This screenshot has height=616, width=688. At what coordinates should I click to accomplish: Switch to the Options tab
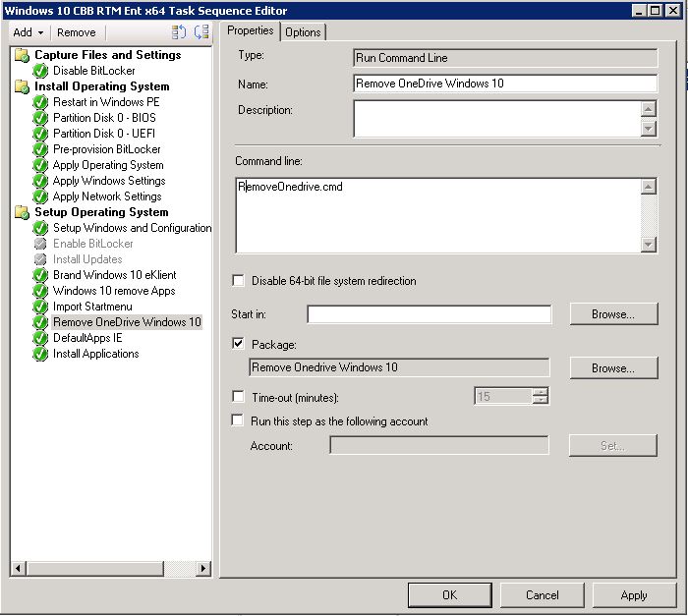pyautogui.click(x=303, y=32)
